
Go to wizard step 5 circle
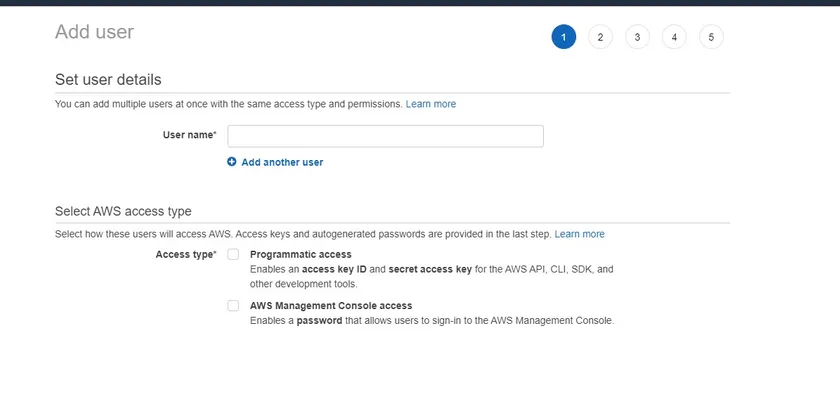(x=711, y=37)
